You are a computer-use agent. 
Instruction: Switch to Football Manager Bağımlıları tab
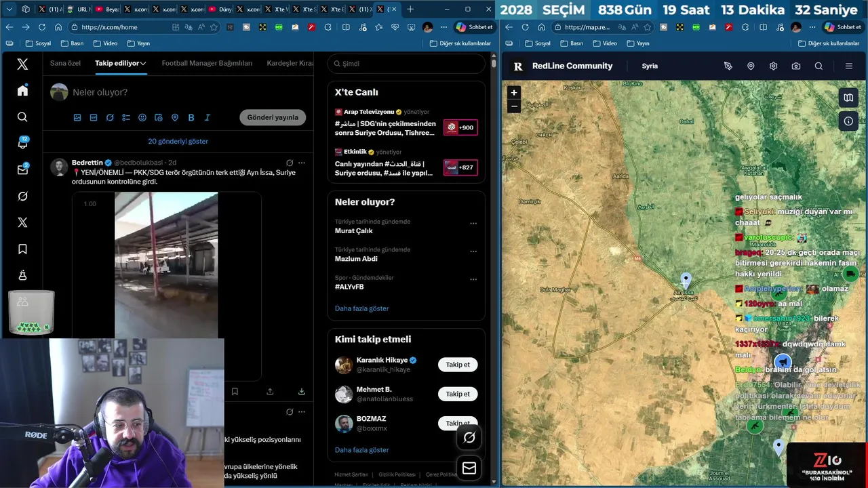tap(207, 63)
